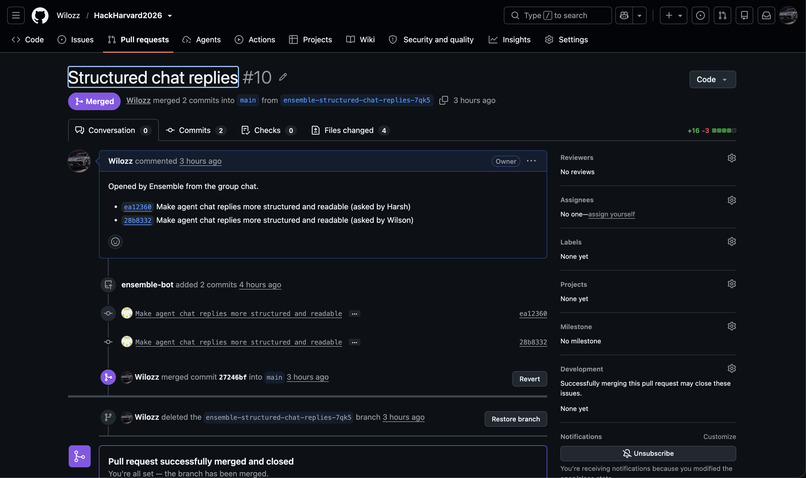806x478 pixels.
Task: Switch to the Files changed tab
Action: tap(350, 131)
